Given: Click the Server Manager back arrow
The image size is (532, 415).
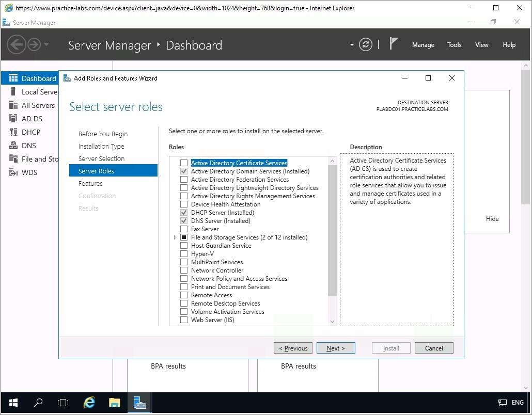Looking at the screenshot, I should (x=17, y=44).
